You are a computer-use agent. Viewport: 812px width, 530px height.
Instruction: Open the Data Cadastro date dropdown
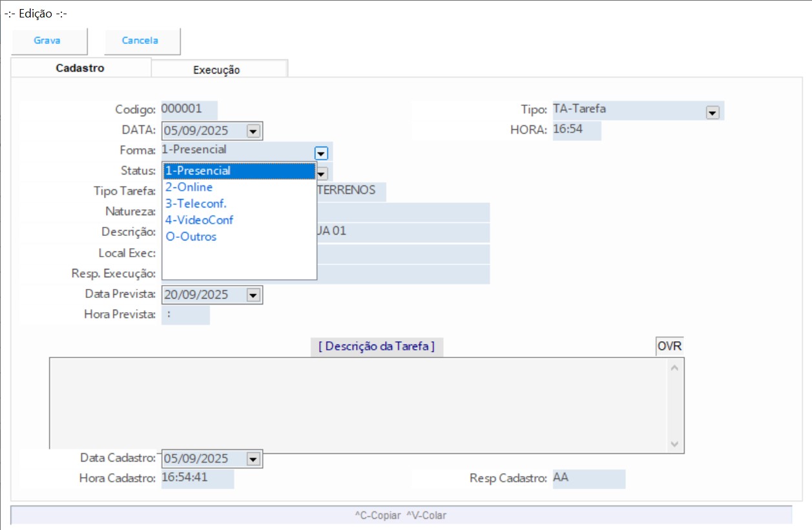[253, 459]
